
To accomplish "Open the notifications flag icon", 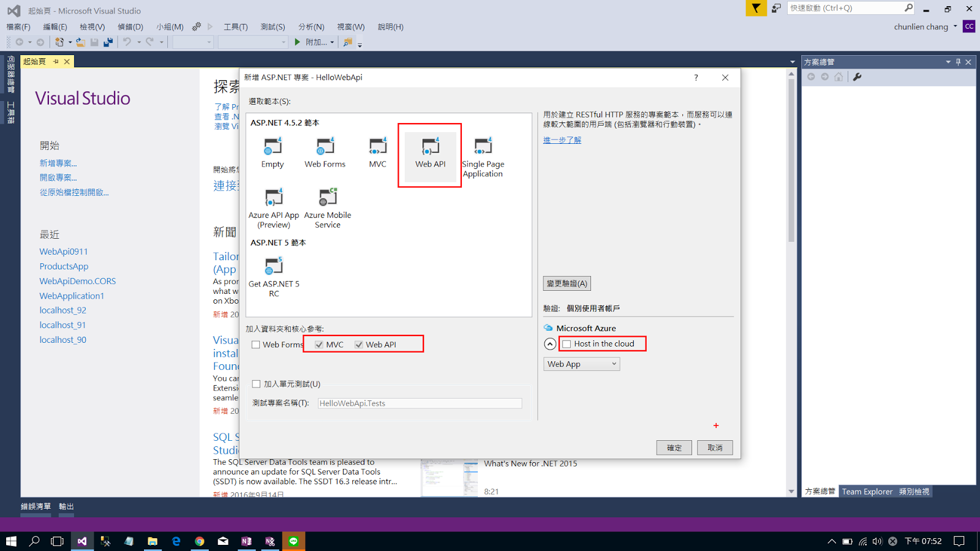I will 756,8.
